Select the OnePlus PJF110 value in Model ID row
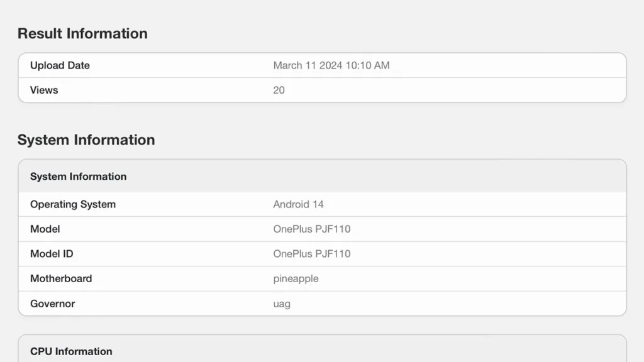This screenshot has width=644, height=362. coord(312,254)
